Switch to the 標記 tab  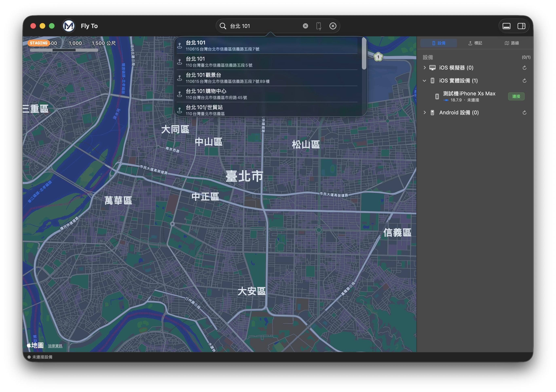(x=475, y=43)
